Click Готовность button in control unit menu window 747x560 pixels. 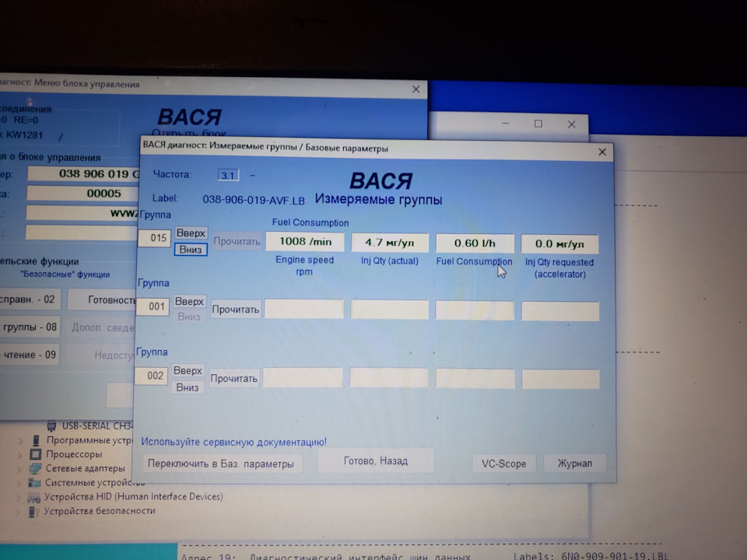103,300
